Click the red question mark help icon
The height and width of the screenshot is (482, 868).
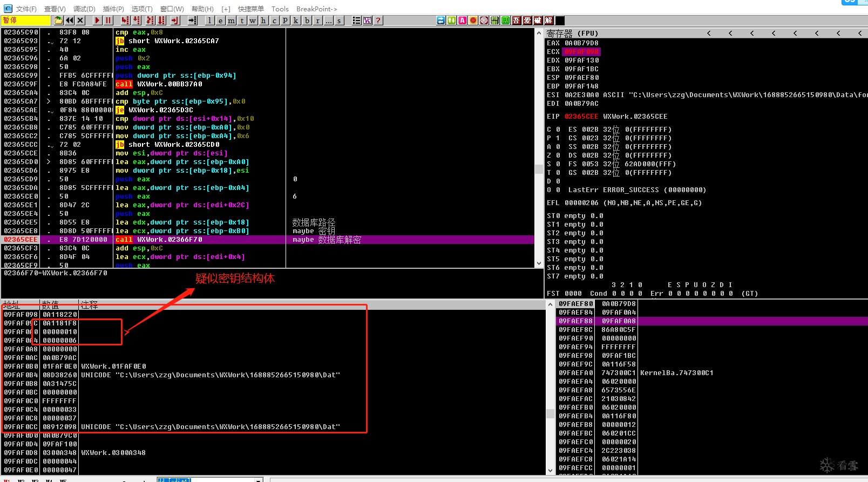tap(378, 21)
